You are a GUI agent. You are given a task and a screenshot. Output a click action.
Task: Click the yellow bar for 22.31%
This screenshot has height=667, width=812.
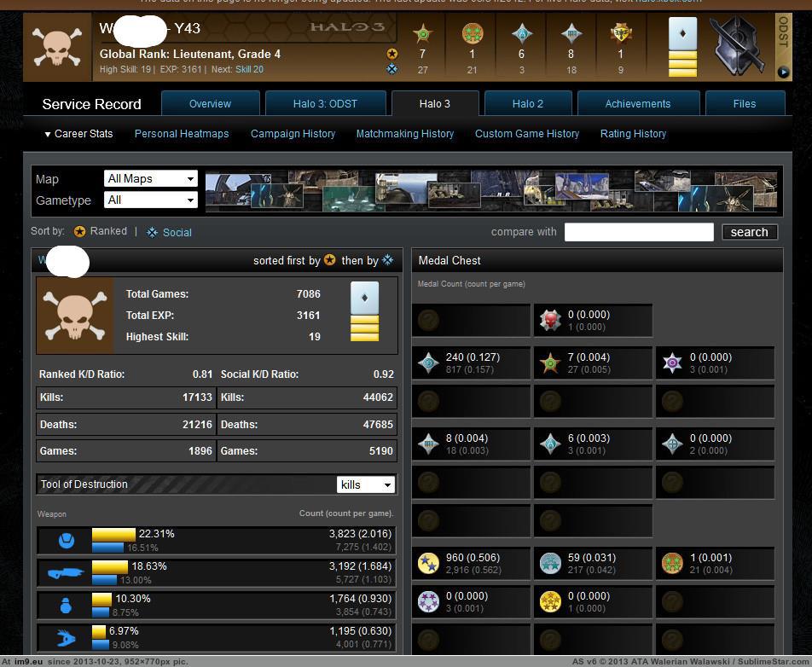tap(114, 534)
